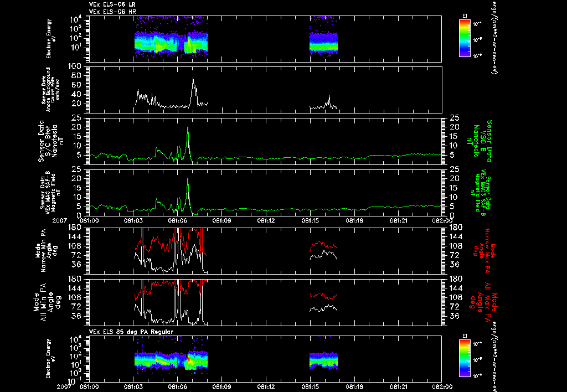567x392 pixels.
Task: Click the '60' tick on the count rate axis
Action: coord(76,85)
